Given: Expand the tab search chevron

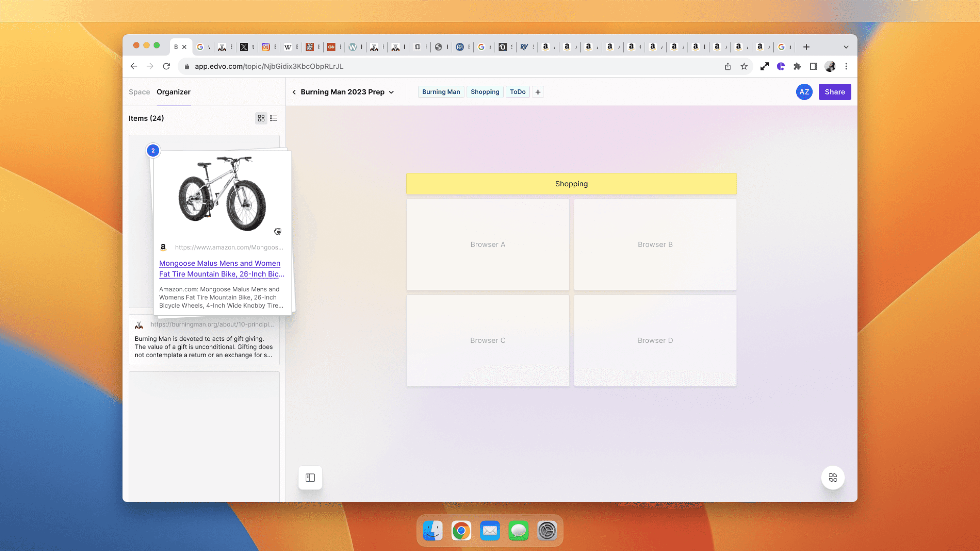Looking at the screenshot, I should (846, 47).
